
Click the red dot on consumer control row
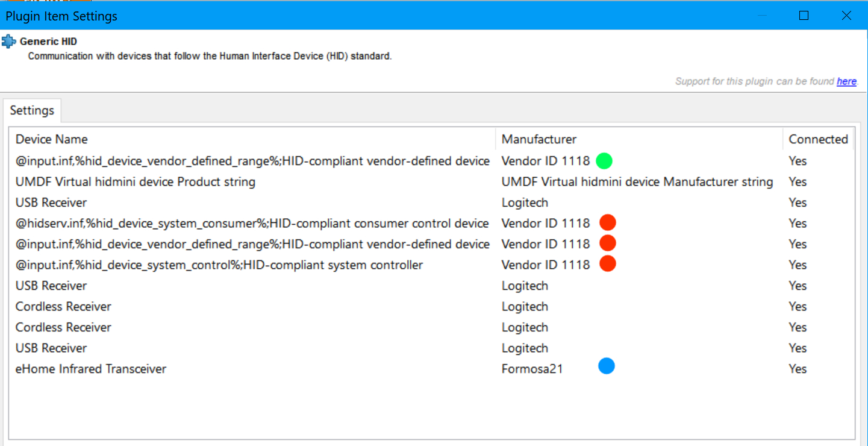608,223
